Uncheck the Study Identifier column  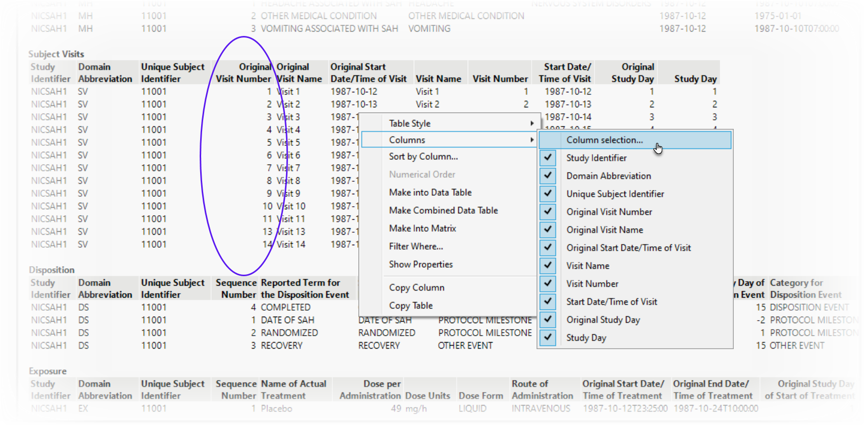(x=548, y=158)
